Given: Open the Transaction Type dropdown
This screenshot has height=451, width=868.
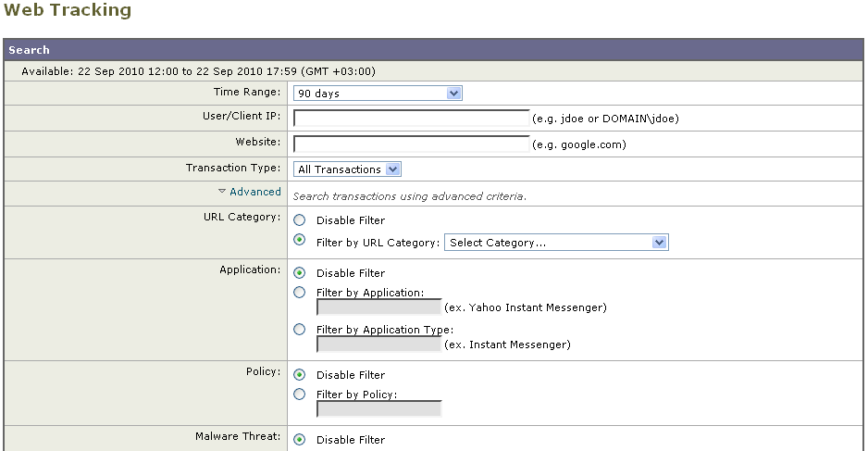Looking at the screenshot, I should pos(347,169).
